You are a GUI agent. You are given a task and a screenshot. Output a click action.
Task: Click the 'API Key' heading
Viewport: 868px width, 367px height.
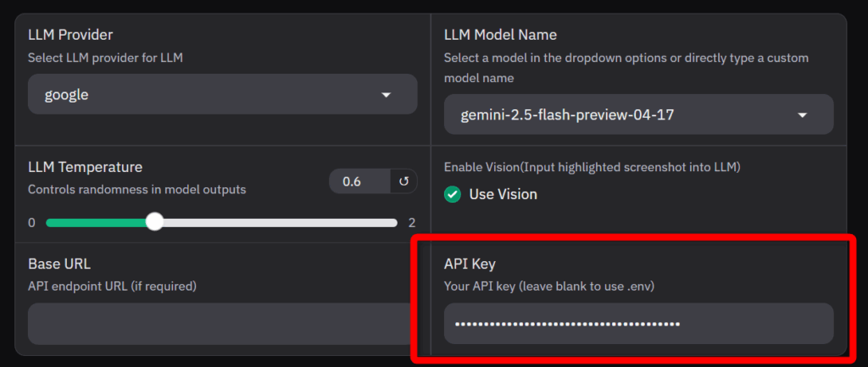(470, 264)
